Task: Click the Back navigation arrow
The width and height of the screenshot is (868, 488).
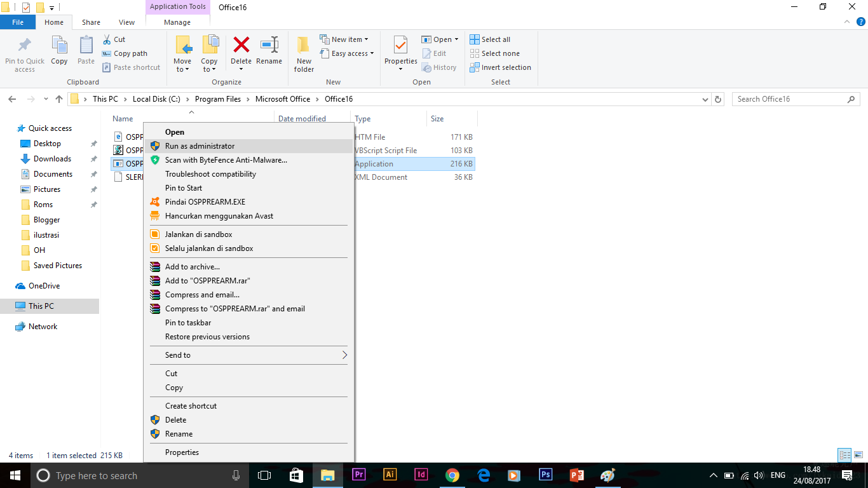Action: (x=11, y=99)
